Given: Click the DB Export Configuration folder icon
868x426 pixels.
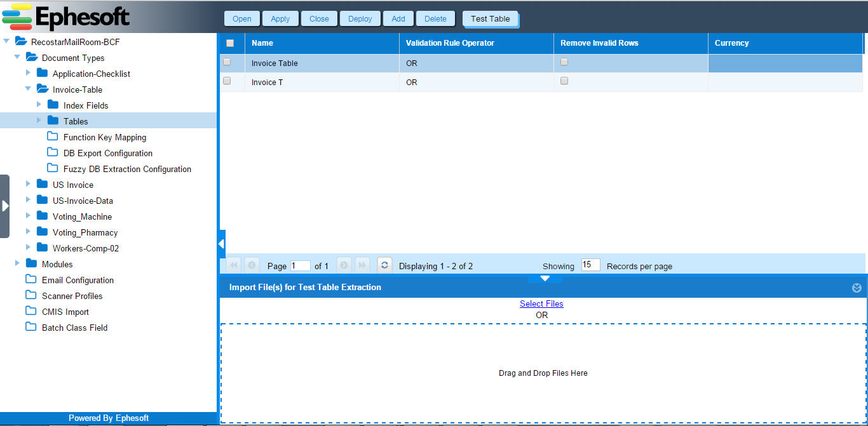Looking at the screenshot, I should (x=53, y=153).
